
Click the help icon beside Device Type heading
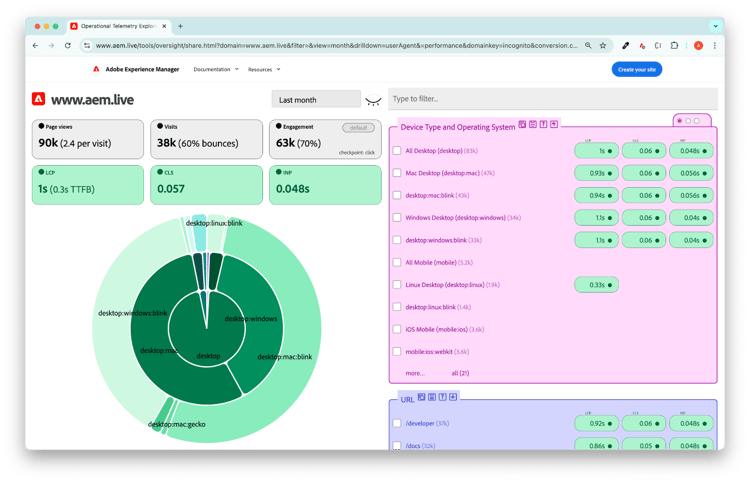(543, 124)
